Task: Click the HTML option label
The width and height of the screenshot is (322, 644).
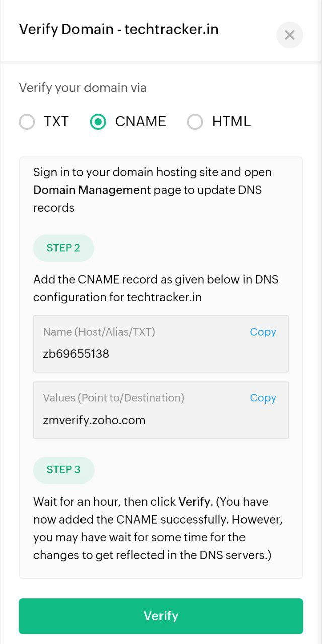Action: [231, 122]
